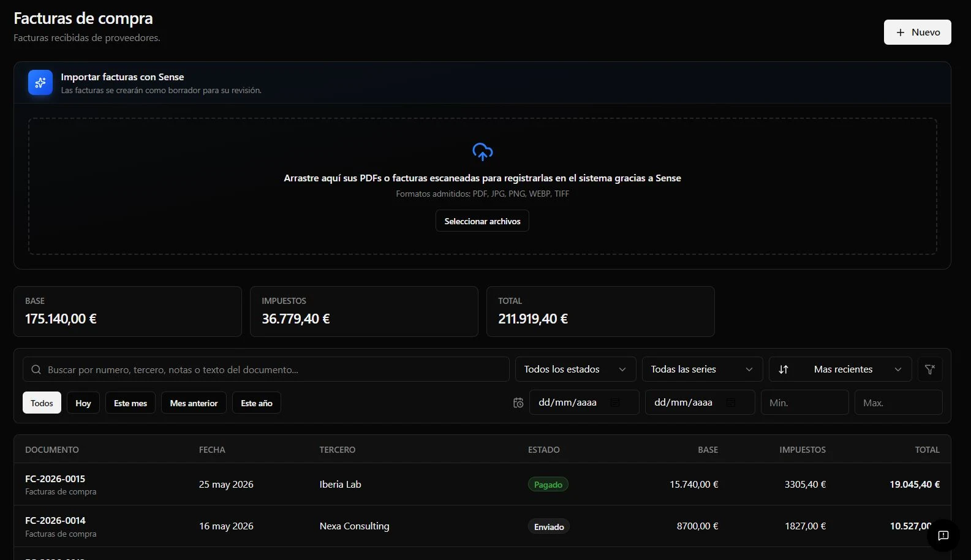This screenshot has width=971, height=560.
Task: Click the Max. amount field
Action: 899,403
